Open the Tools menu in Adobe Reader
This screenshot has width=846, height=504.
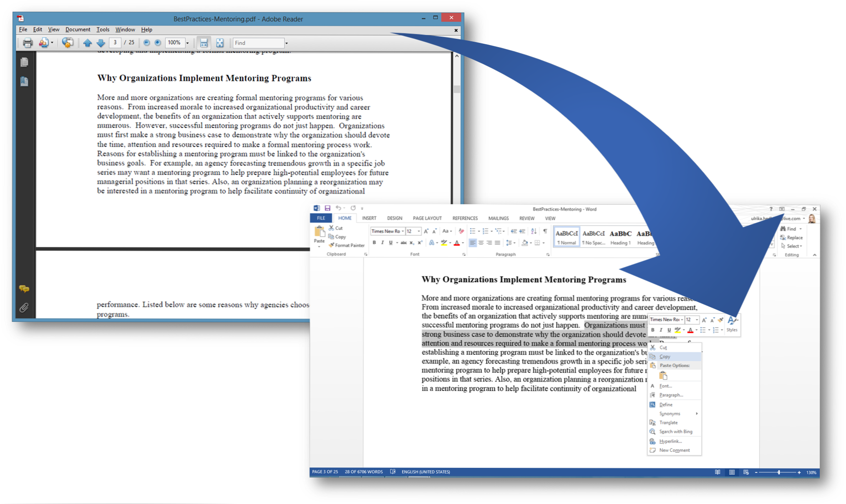103,30
